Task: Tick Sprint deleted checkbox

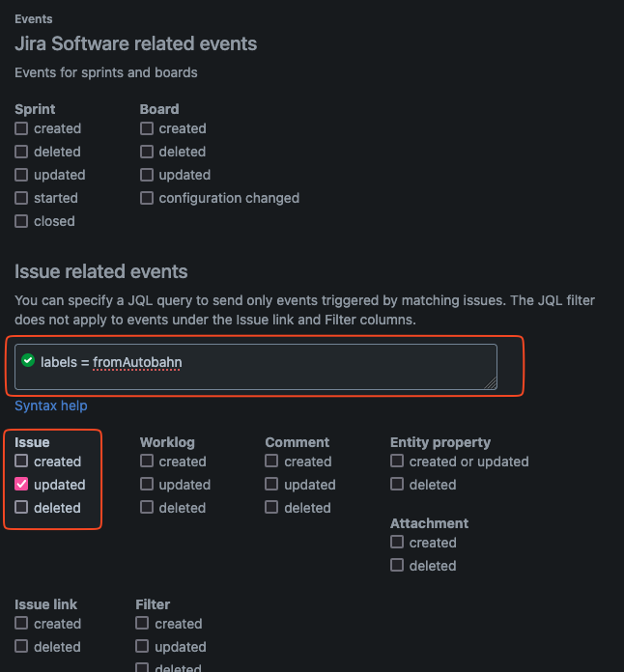Action: coord(21,152)
